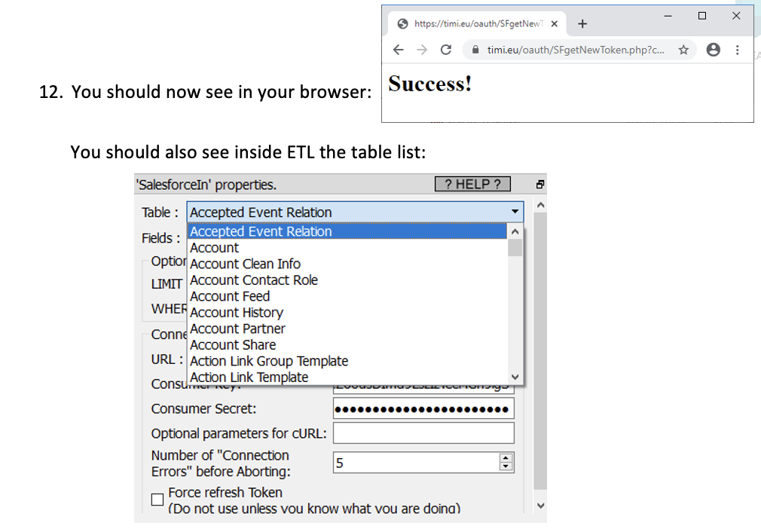Click the browser forward arrow
The width and height of the screenshot is (761, 532).
422,50
